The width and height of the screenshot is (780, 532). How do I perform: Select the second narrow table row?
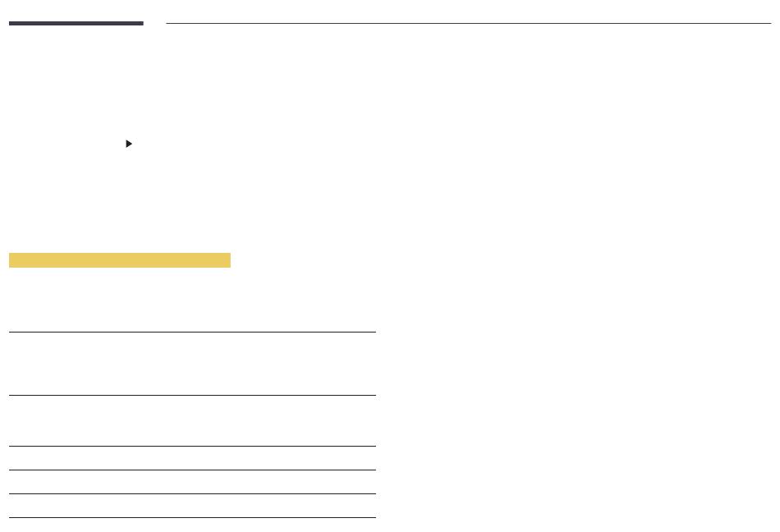click(192, 482)
